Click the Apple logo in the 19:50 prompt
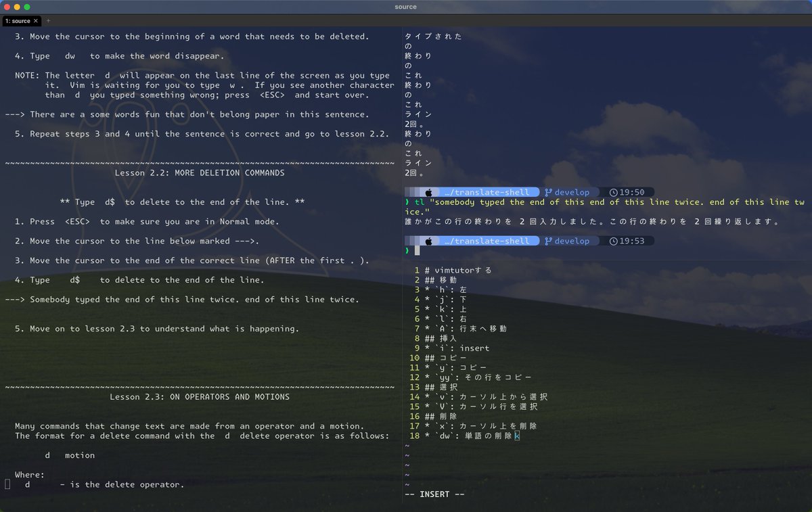The image size is (812, 512). [x=428, y=192]
